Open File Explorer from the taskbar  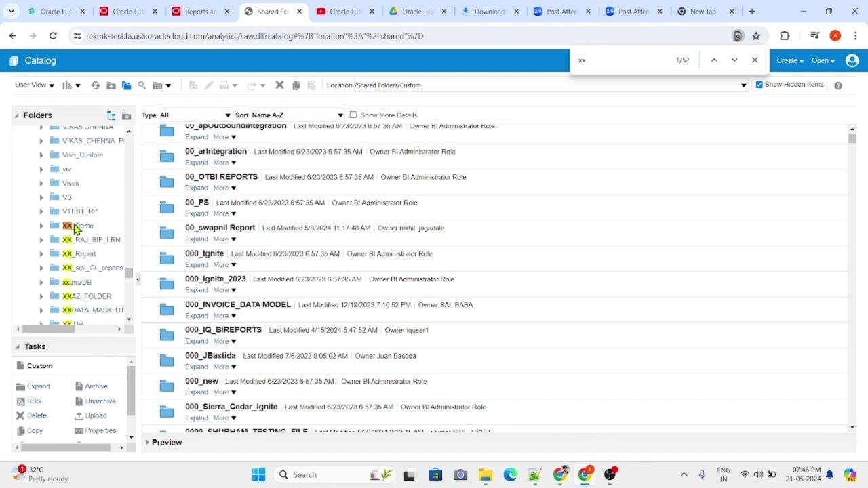pyautogui.click(x=485, y=474)
